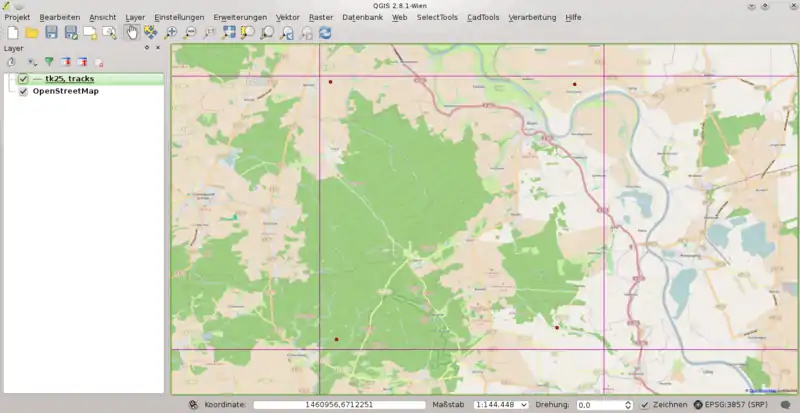Click the Zoom In magnifier tool
800x413 pixels.
(171, 33)
